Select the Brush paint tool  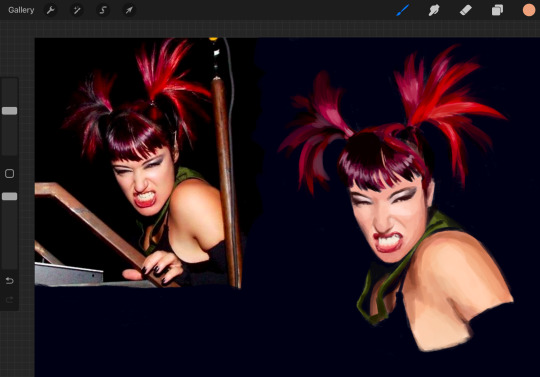click(402, 10)
